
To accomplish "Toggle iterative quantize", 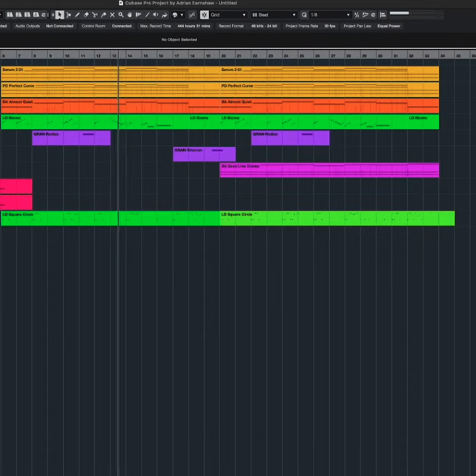I will (x=357, y=15).
